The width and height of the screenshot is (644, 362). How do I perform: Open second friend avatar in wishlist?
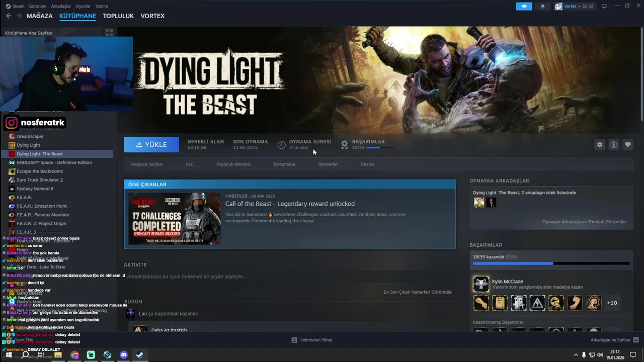point(491,202)
